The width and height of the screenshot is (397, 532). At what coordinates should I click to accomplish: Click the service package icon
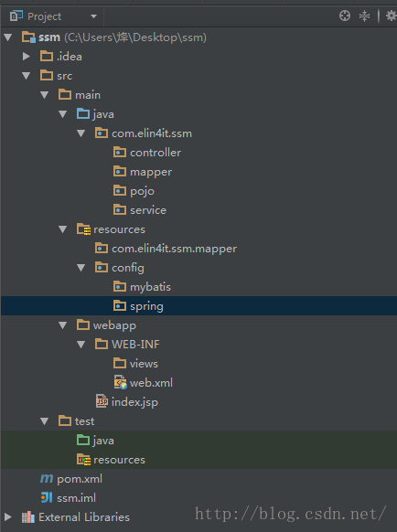120,209
